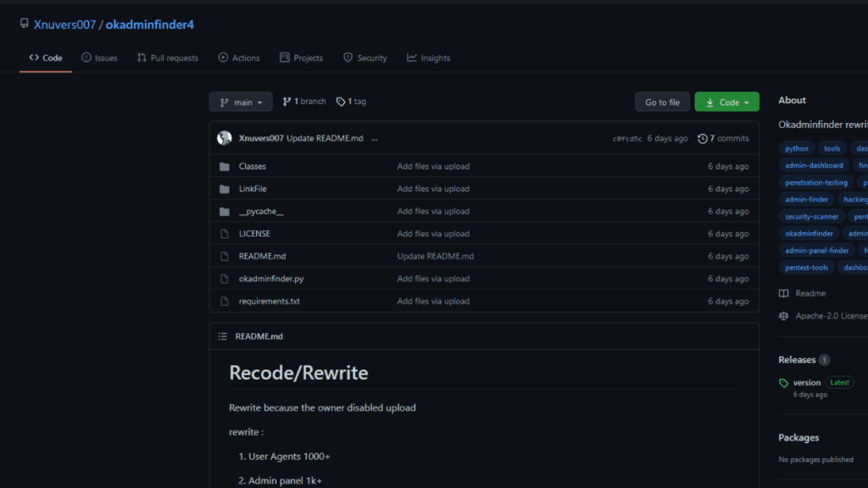868x488 pixels.
Task: Click the file icon beside okadminfinder.py
Action: (224, 279)
